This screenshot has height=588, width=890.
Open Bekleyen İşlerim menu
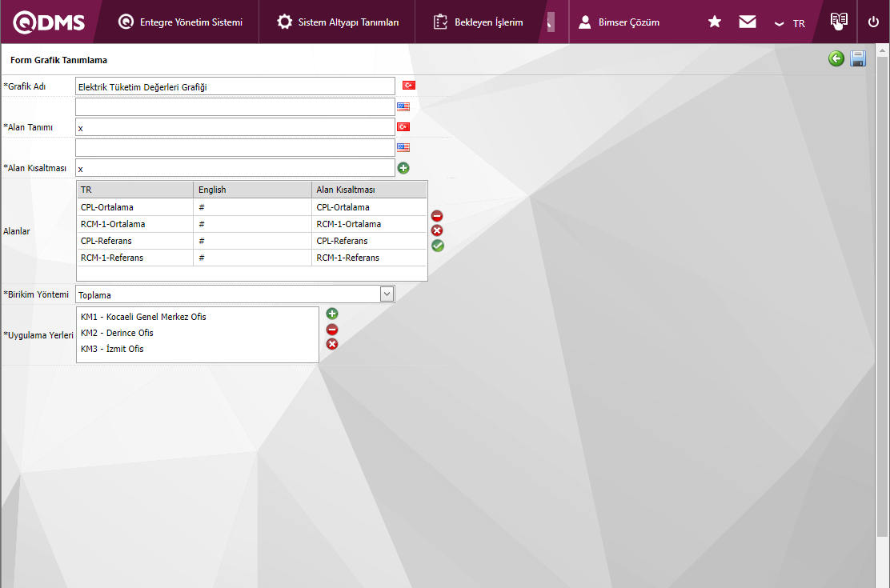tap(478, 22)
